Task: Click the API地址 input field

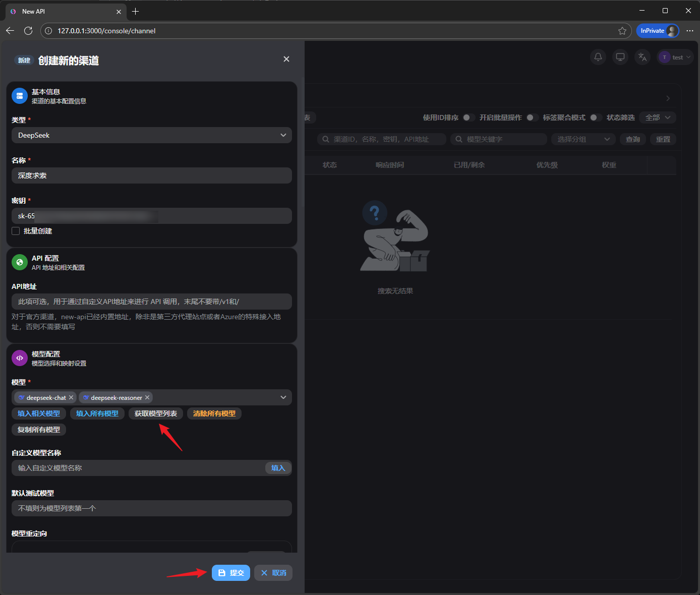Action: (151, 302)
